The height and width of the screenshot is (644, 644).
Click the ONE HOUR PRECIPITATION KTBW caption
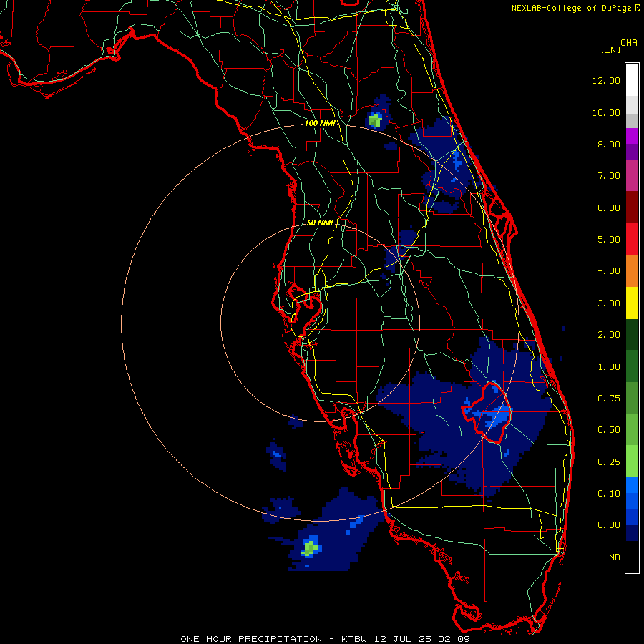tap(325, 639)
